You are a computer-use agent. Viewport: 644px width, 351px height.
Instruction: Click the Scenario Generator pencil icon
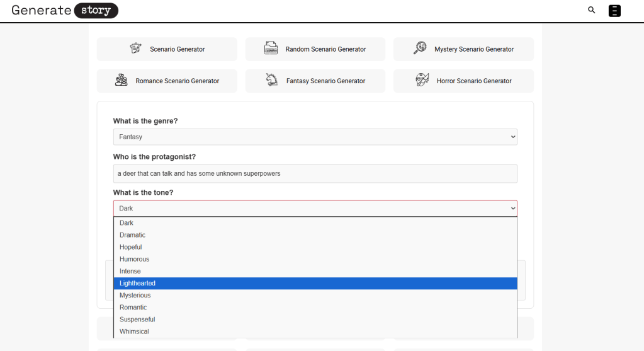(x=135, y=49)
